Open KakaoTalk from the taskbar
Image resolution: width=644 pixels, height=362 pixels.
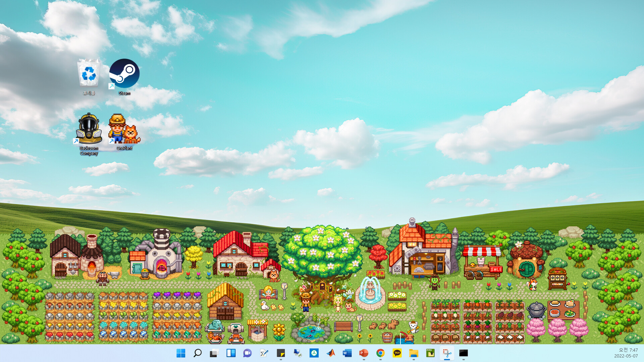(397, 353)
